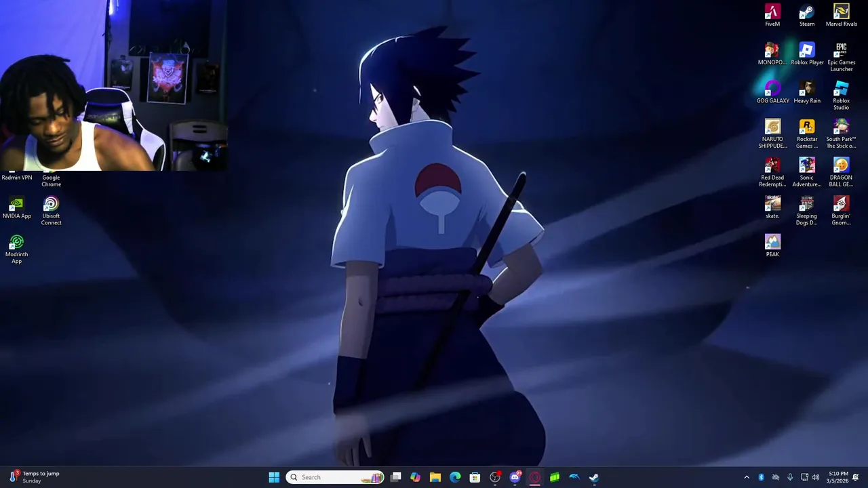Open the Windows Start menu

[x=274, y=477]
